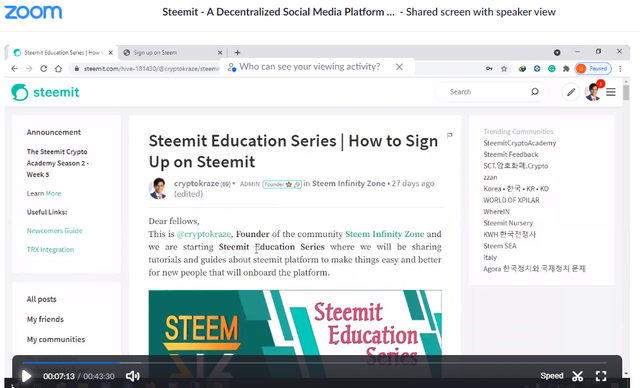Screen dimensions: 640x388
Task: Go forward in the browser
Action: click(29, 69)
